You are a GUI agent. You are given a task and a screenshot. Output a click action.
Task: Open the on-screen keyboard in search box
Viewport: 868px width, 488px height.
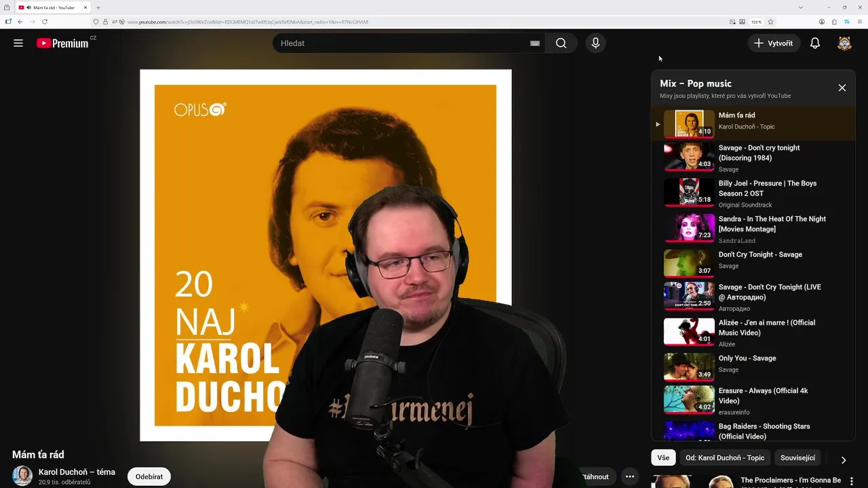(535, 43)
